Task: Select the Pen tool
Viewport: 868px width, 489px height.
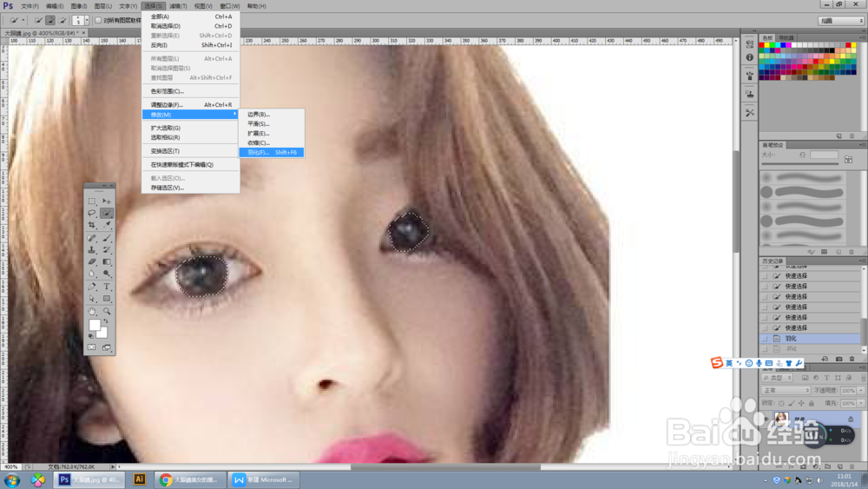Action: tap(92, 287)
